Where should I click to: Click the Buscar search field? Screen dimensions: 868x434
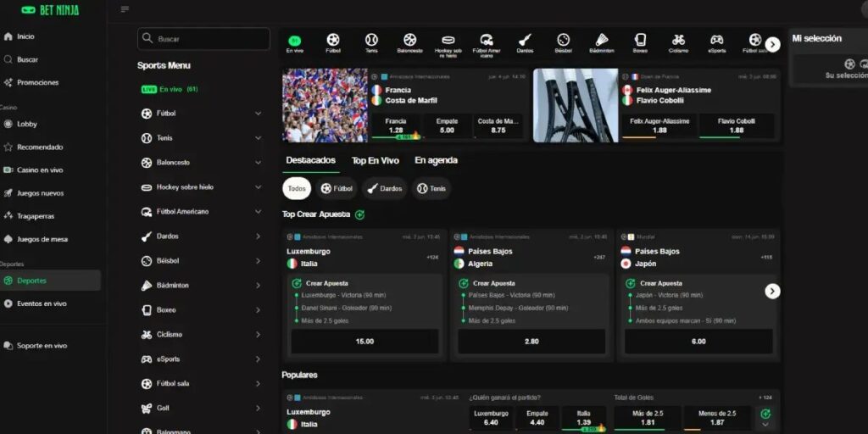coord(203,39)
